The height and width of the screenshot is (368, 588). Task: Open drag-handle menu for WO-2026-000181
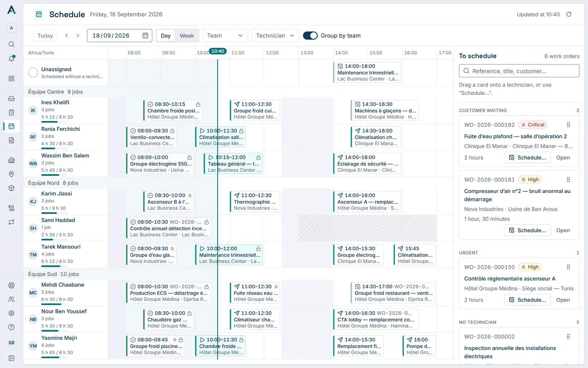[568, 180]
